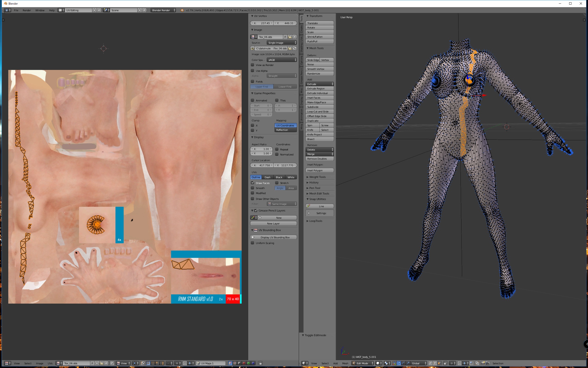Enable Animated checkbox in Game Properties

(253, 100)
